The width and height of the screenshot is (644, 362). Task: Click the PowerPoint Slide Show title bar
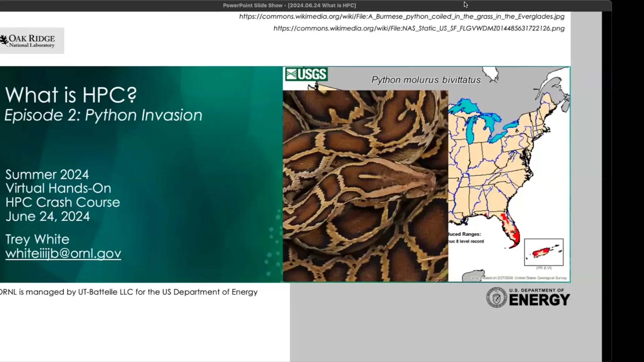[x=289, y=5]
